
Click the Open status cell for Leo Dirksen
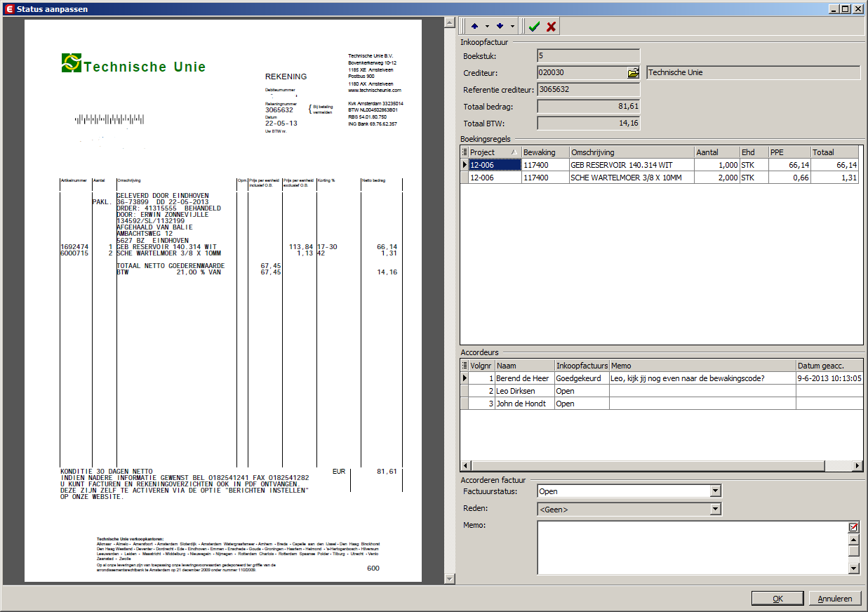[582, 391]
